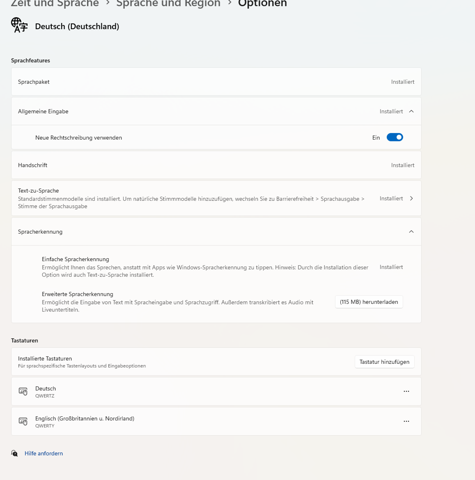Image resolution: width=475 pixels, height=480 pixels.
Task: Open the three-dot menu for Deutsch keyboard
Action: (x=406, y=391)
